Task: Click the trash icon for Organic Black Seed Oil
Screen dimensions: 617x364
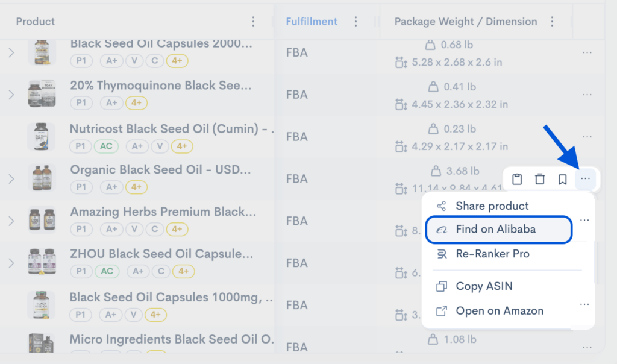Action: (x=540, y=178)
